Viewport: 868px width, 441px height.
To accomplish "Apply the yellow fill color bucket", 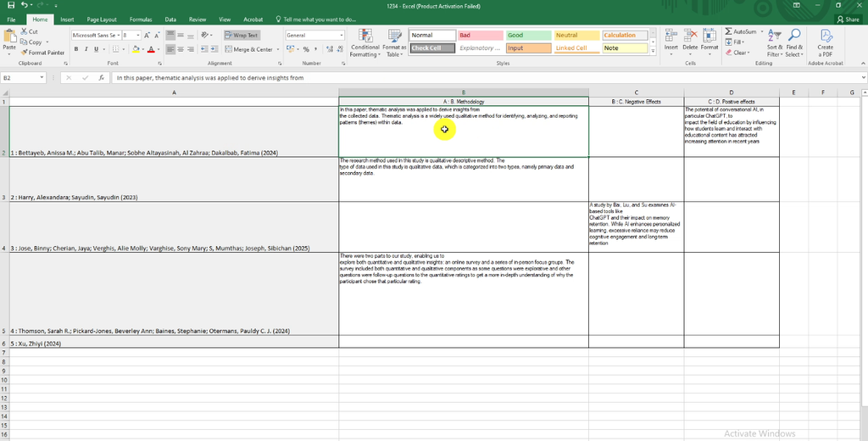I will (x=136, y=49).
